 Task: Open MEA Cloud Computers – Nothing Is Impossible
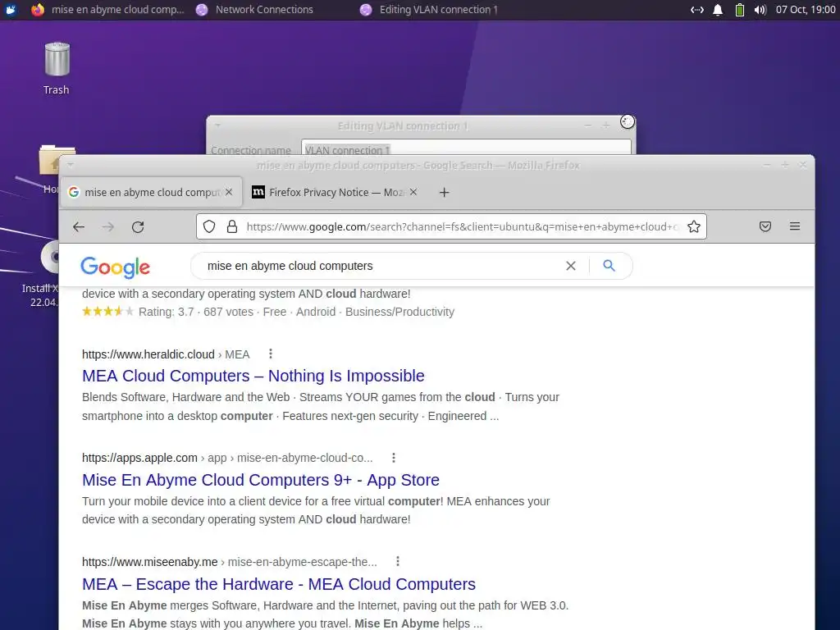253,376
